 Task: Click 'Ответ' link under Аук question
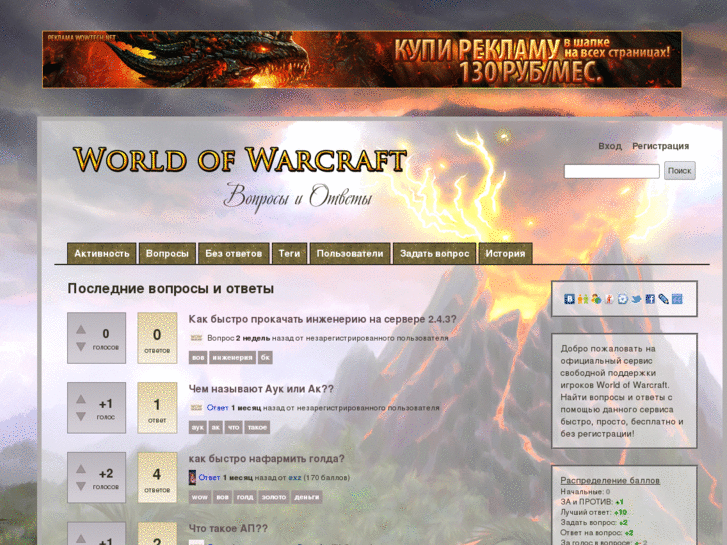(217, 408)
